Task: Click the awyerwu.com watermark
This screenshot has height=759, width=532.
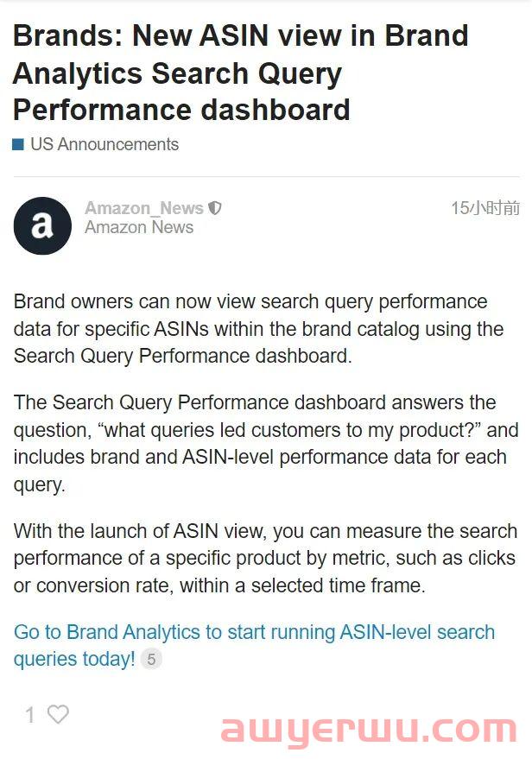Action: tap(369, 731)
